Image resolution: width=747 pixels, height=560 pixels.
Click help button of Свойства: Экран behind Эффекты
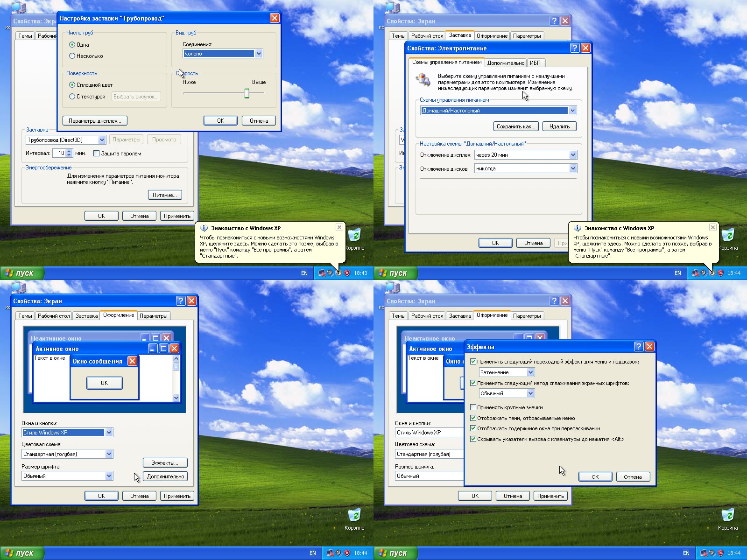(554, 301)
